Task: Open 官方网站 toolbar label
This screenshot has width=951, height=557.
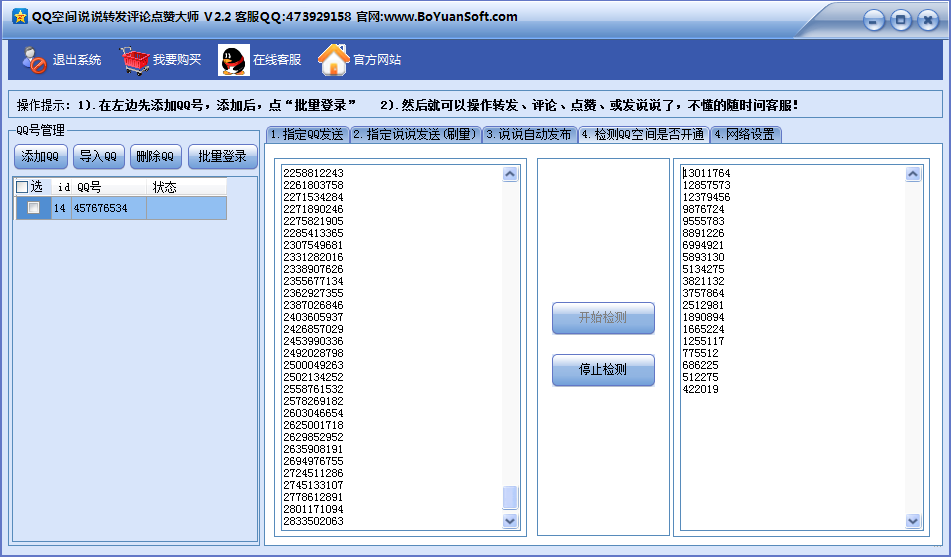Action: click(x=377, y=59)
